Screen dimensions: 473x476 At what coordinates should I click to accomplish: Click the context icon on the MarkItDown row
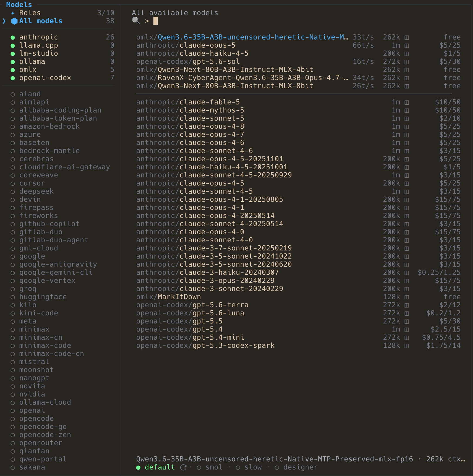407,297
